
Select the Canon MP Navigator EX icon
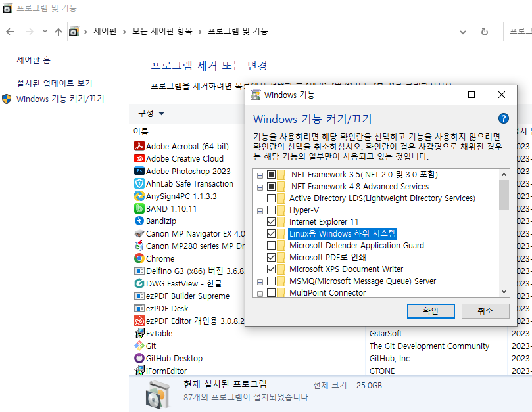click(139, 234)
